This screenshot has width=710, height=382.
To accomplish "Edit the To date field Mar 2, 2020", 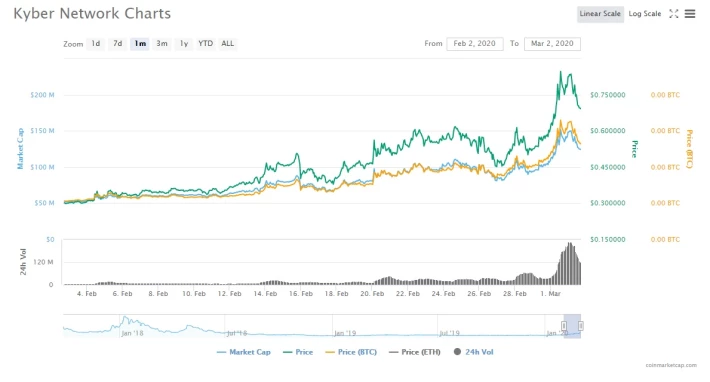I will point(552,43).
